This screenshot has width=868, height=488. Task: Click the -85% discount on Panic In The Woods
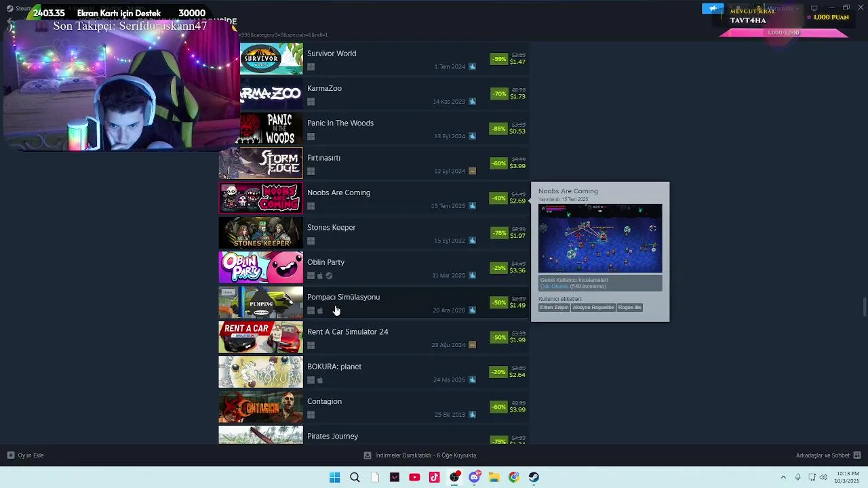pos(499,129)
